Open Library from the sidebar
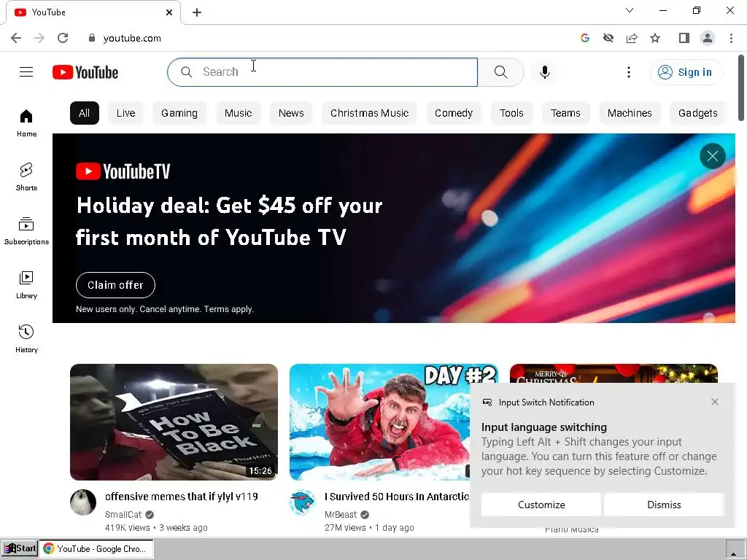The height and width of the screenshot is (560, 747). pos(26,285)
